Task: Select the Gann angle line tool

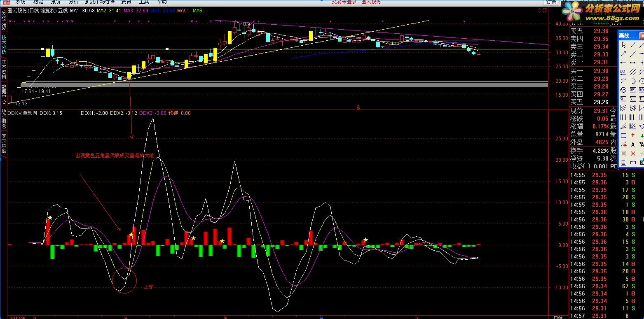Action: (x=623, y=126)
